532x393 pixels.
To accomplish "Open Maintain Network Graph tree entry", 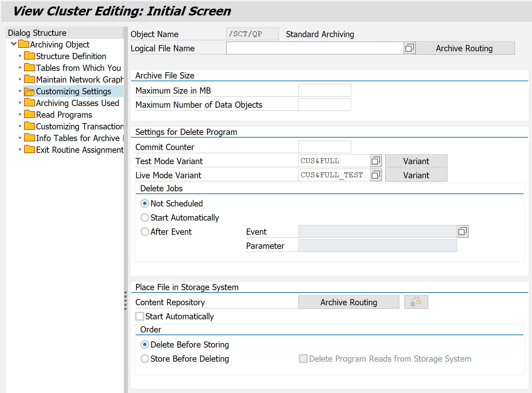I will [x=79, y=79].
